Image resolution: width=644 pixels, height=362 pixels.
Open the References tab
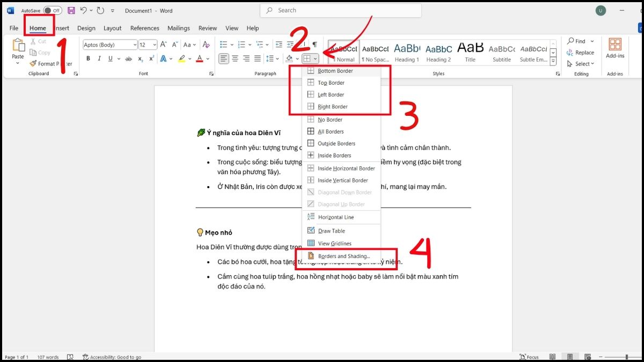click(144, 28)
